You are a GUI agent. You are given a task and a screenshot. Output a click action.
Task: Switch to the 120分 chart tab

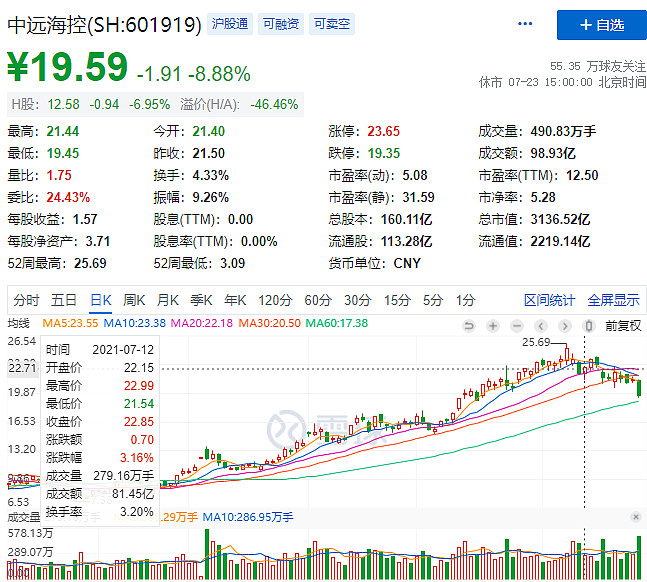275,300
